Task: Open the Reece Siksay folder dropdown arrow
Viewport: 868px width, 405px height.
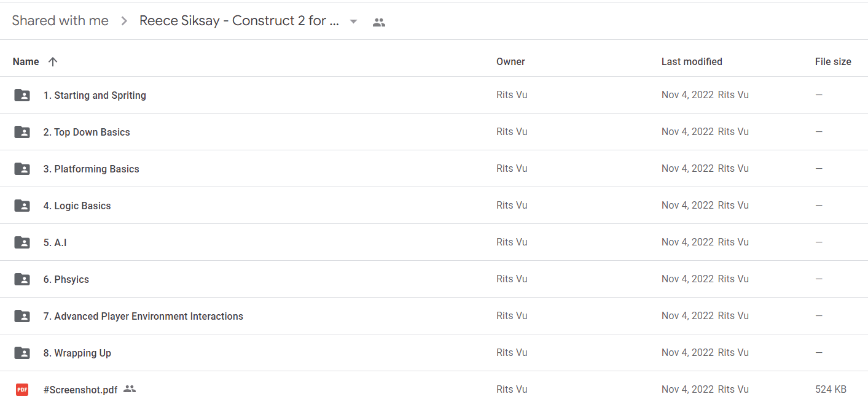Action: coord(353,21)
